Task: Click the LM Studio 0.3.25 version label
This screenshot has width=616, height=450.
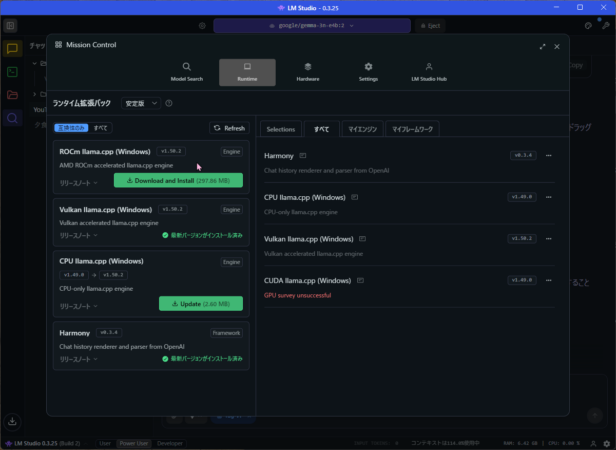Action: coord(43,443)
